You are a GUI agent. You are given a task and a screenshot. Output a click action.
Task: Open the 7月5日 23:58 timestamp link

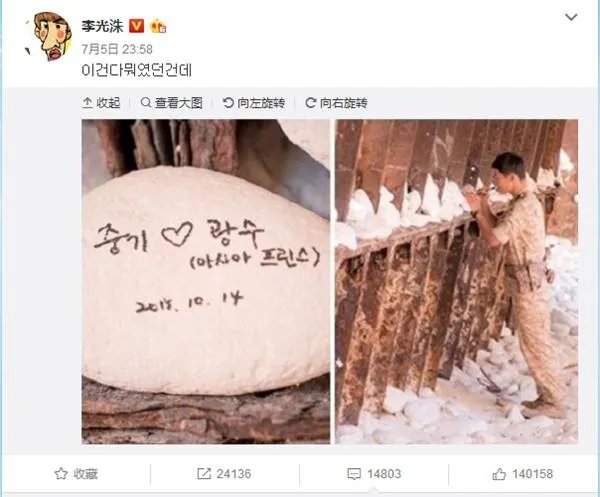(x=117, y=49)
